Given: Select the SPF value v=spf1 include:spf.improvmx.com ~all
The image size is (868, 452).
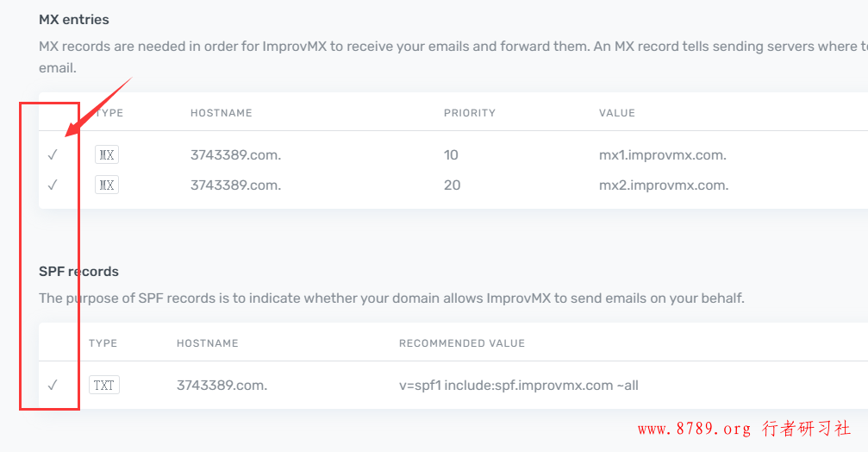Looking at the screenshot, I should tap(519, 386).
